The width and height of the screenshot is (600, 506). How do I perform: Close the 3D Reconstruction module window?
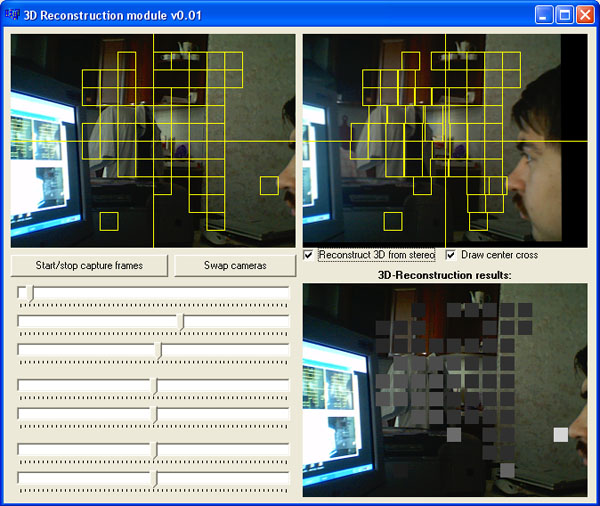pyautogui.click(x=584, y=14)
